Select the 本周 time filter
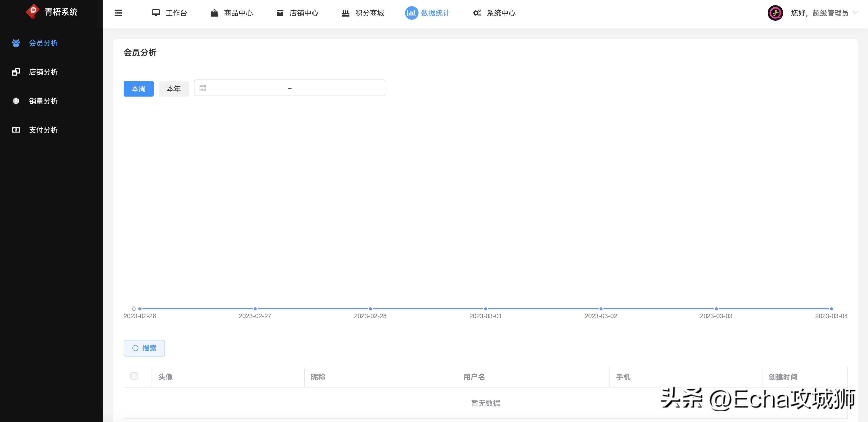Image resolution: width=868 pixels, height=422 pixels. coord(138,89)
